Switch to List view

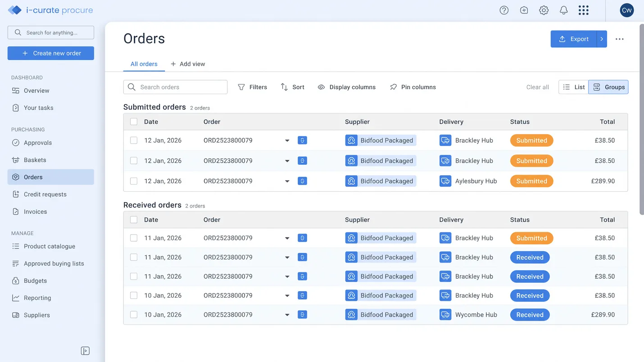573,87
